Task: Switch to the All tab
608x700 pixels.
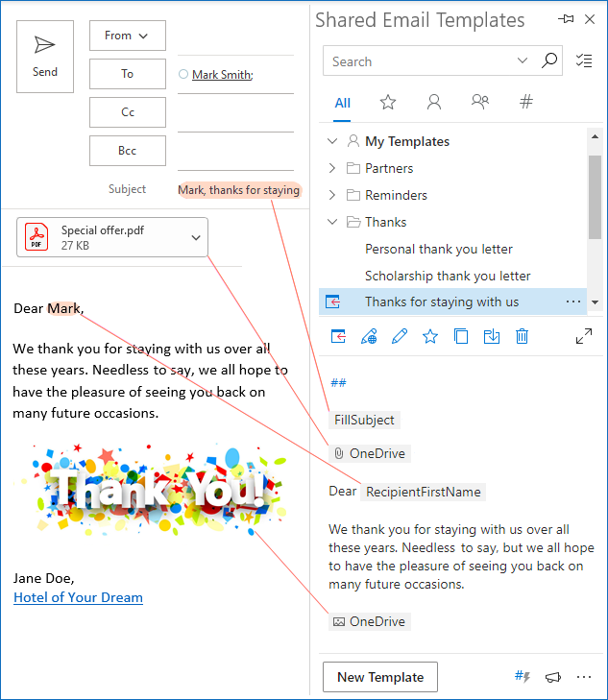Action: tap(342, 103)
